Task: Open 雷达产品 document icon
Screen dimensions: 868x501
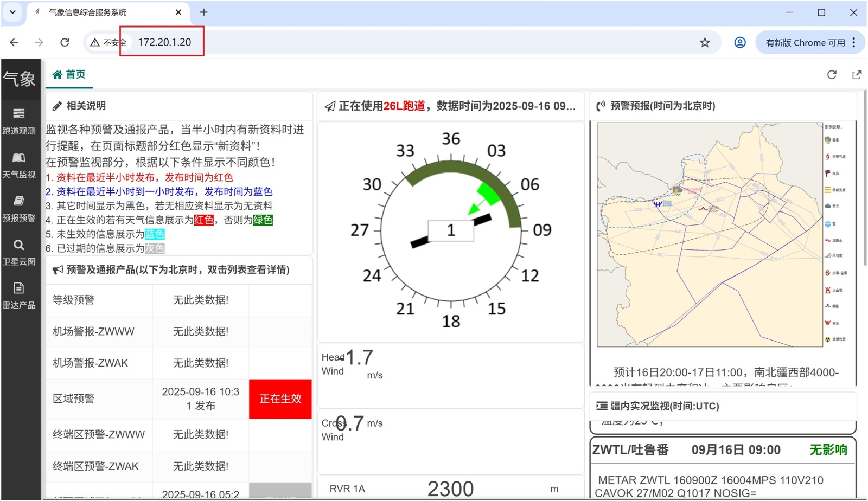Action: coord(19,288)
